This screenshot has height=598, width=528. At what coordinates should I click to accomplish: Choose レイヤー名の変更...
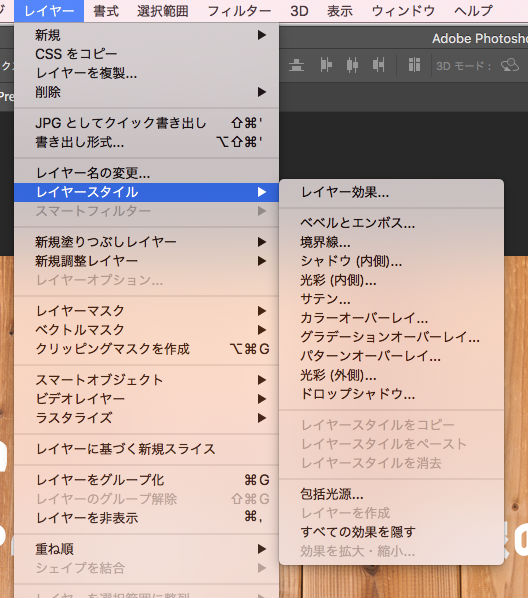146,173
